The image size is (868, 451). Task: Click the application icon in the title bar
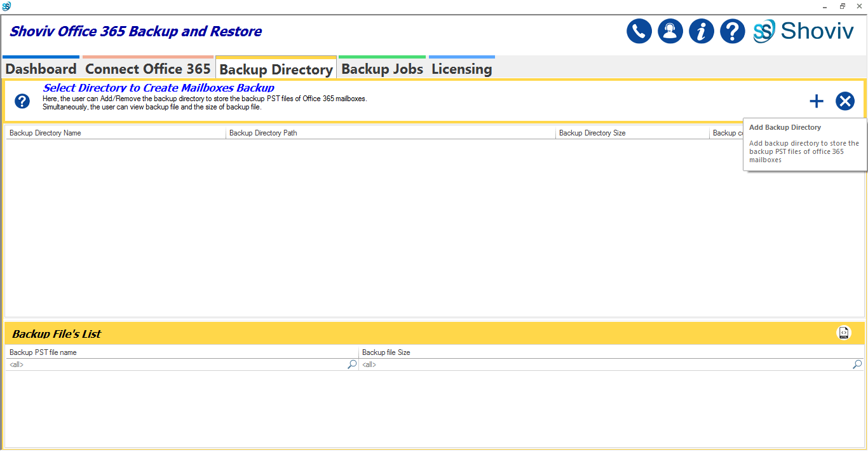[x=6, y=6]
